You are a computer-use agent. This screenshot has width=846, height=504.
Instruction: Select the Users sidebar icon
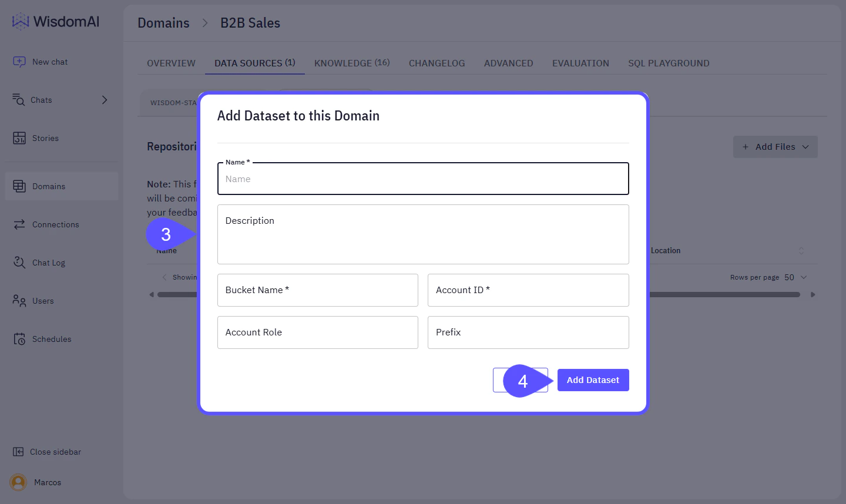pos(19,301)
